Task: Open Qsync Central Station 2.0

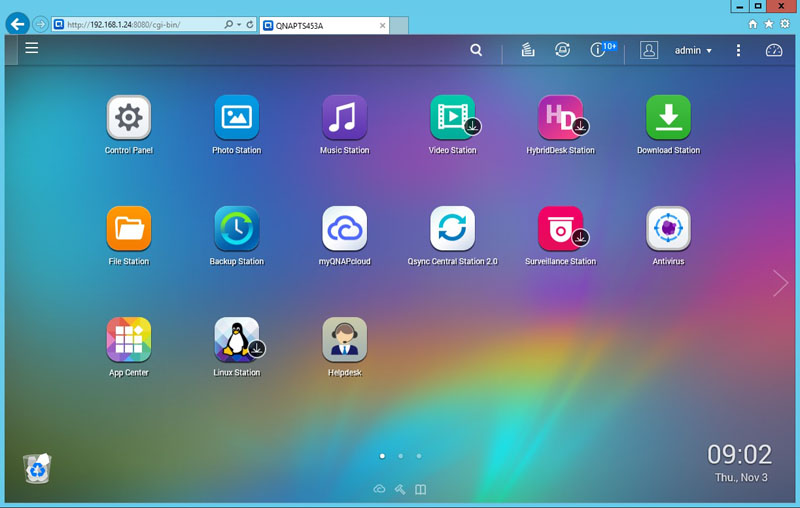Action: (452, 229)
